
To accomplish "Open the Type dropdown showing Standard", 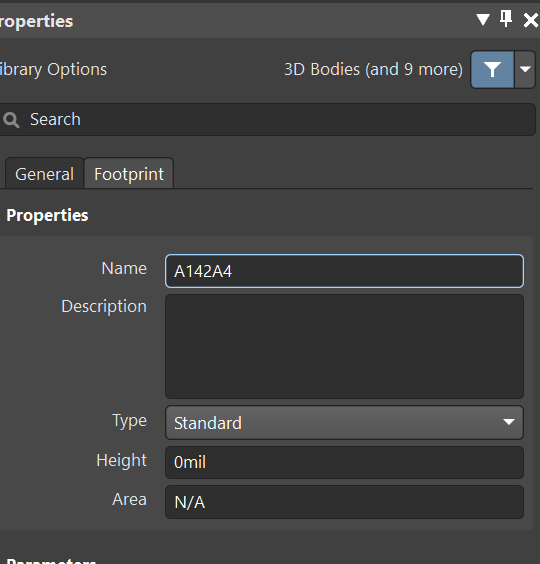I will tap(344, 423).
